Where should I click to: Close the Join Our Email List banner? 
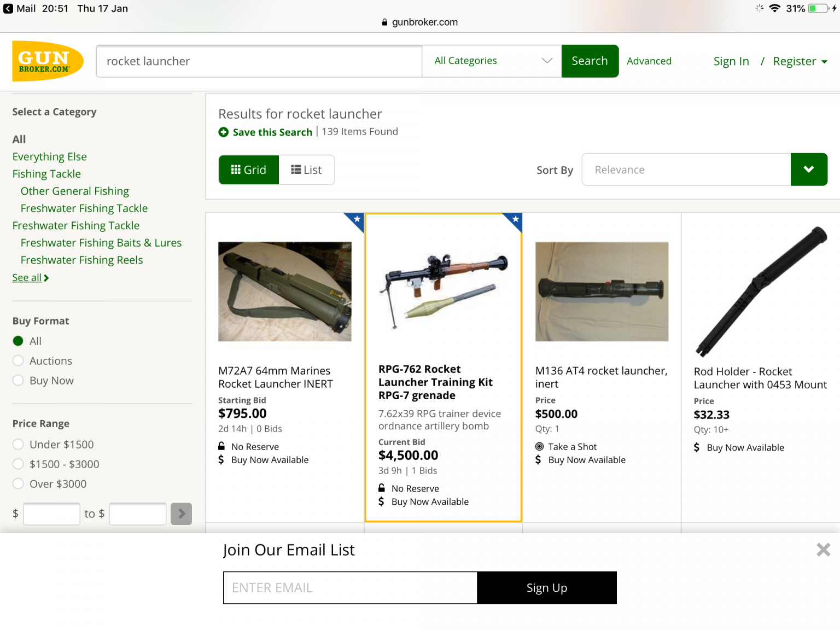(x=823, y=550)
